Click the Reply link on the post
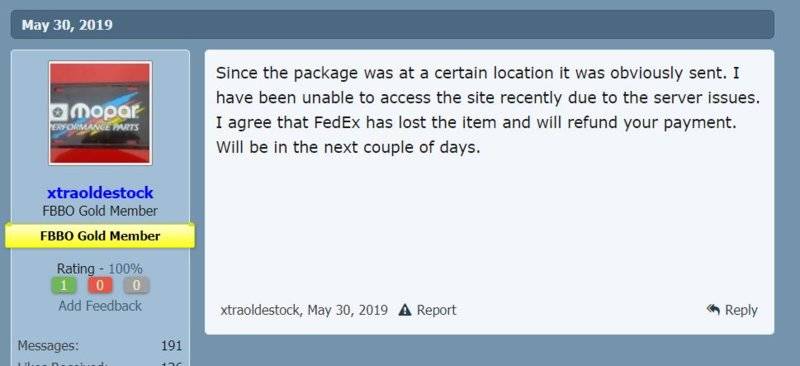Image resolution: width=800 pixels, height=366 pixels. (741, 310)
